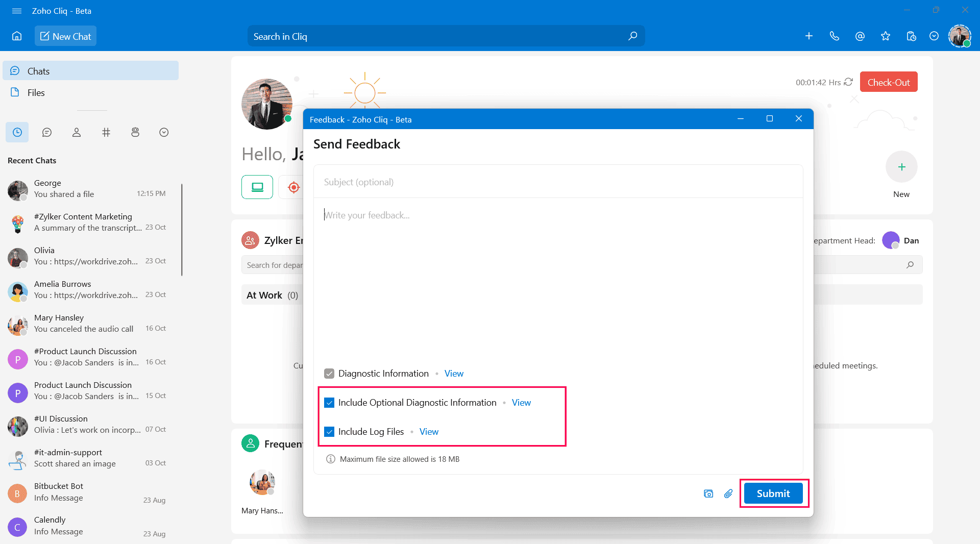Screen dimensions: 980x544
Task: View the Log Files link
Action: click(x=429, y=432)
